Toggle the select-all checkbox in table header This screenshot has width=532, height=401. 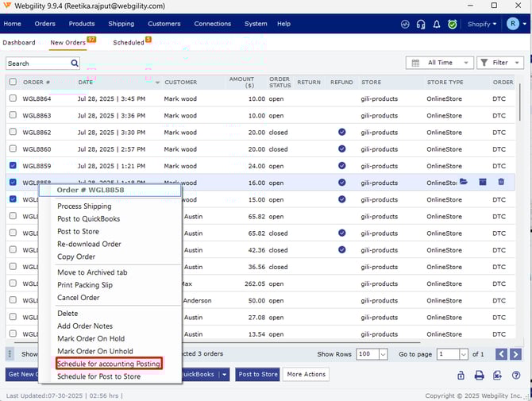point(12,82)
